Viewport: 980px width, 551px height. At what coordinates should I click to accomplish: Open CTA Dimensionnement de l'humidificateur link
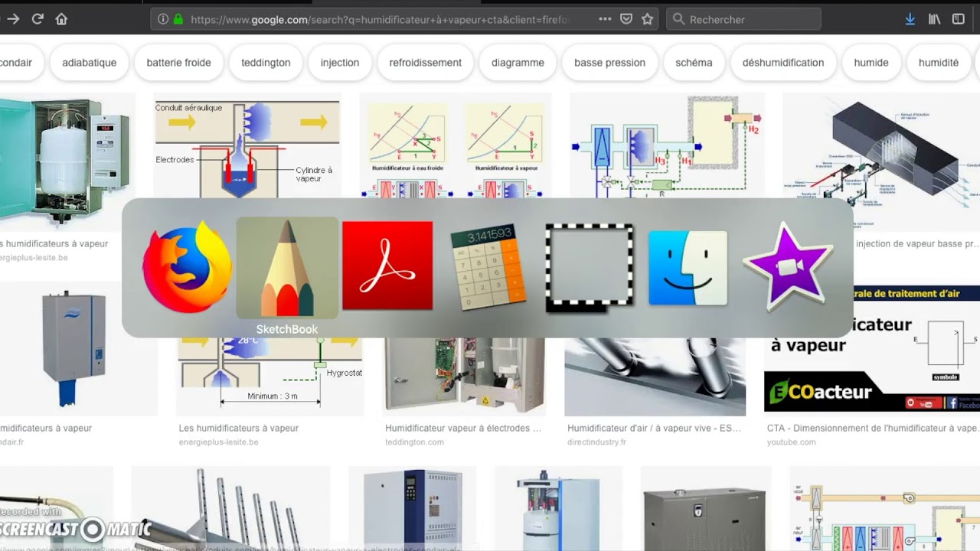[873, 428]
